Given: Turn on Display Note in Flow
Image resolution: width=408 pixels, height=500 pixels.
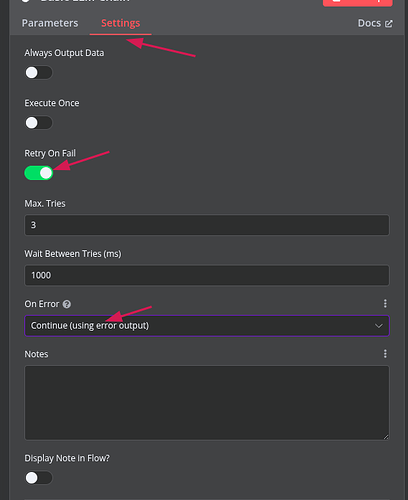Looking at the screenshot, I should point(39,478).
